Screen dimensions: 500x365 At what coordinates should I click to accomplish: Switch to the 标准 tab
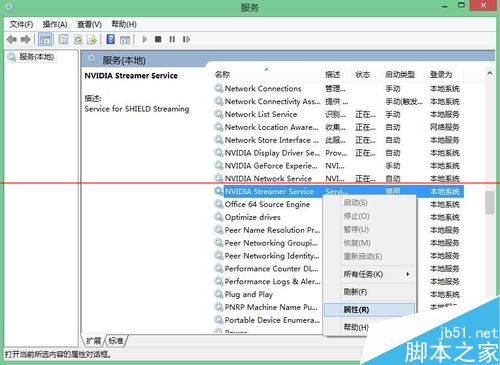[116, 341]
